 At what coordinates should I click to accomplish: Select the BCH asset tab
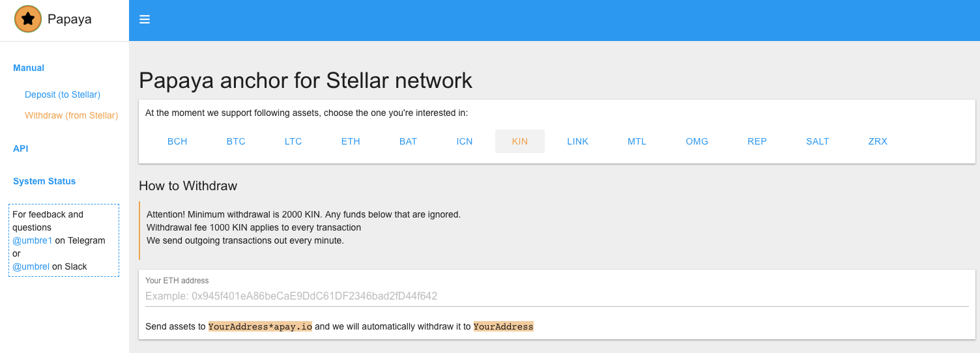[177, 141]
